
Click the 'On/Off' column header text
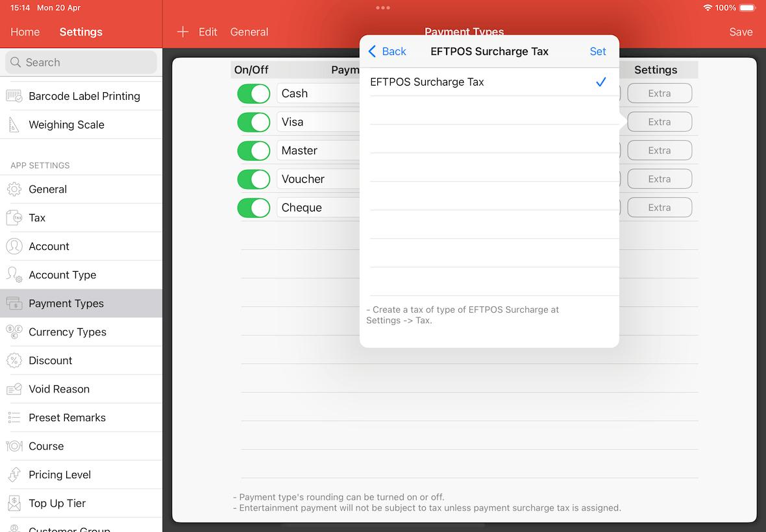coord(251,70)
